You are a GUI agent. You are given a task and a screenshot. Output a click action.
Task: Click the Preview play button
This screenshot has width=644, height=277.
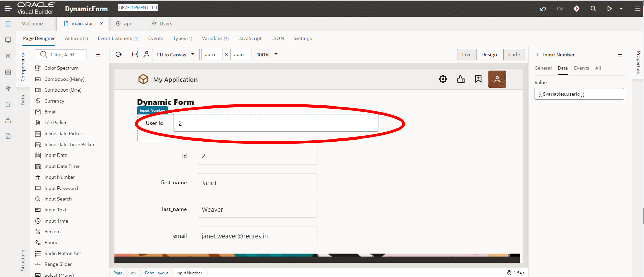(x=609, y=9)
